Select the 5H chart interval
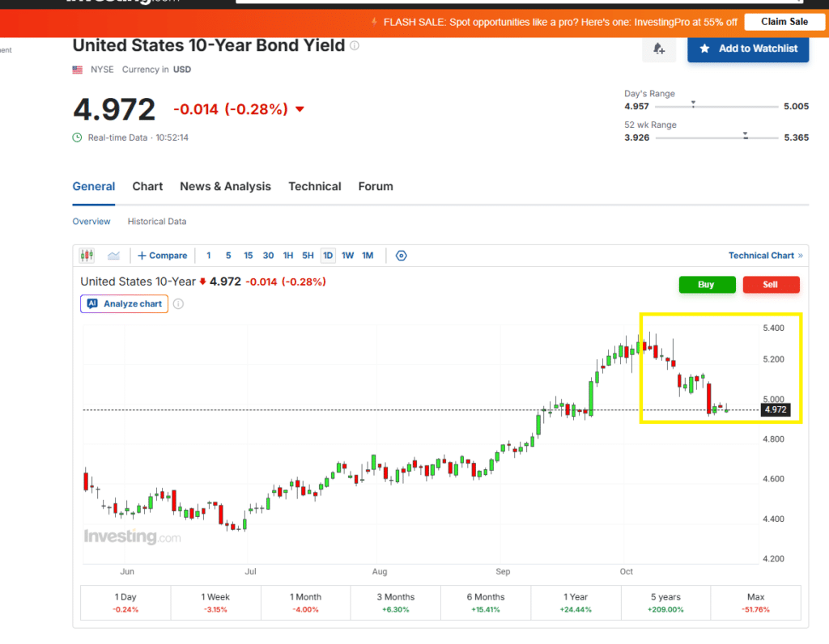The image size is (829, 644). tap(308, 256)
